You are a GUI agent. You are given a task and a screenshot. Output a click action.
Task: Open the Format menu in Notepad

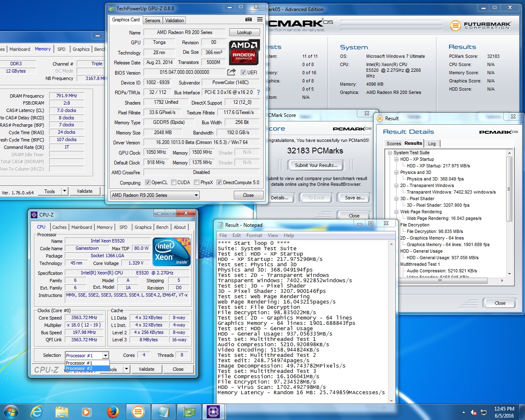(x=254, y=235)
